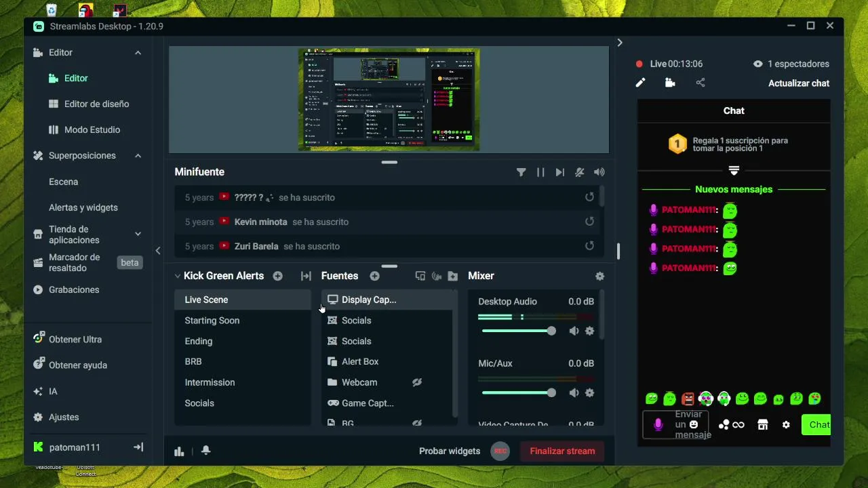The image size is (868, 488).
Task: Open the alert filter in Minifuente
Action: 521,172
